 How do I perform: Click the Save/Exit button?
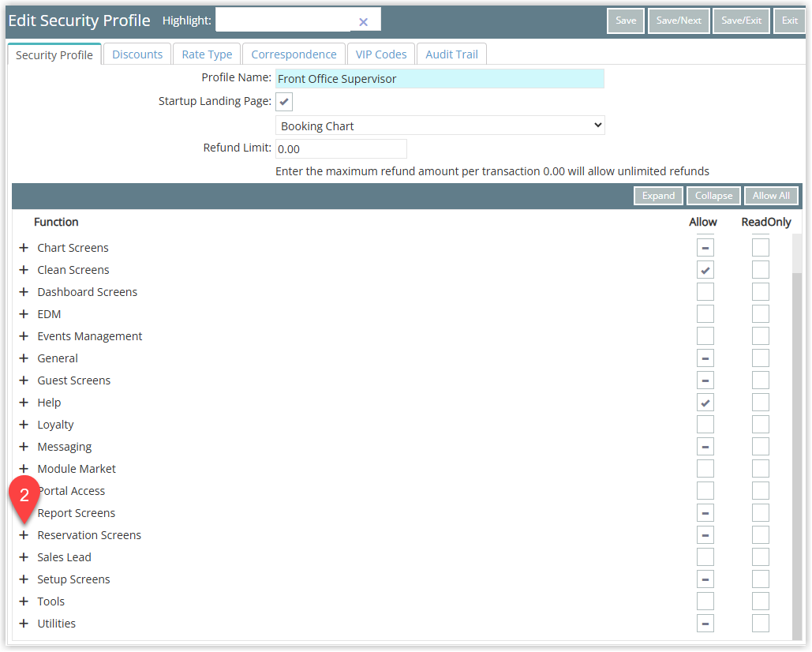(x=741, y=21)
